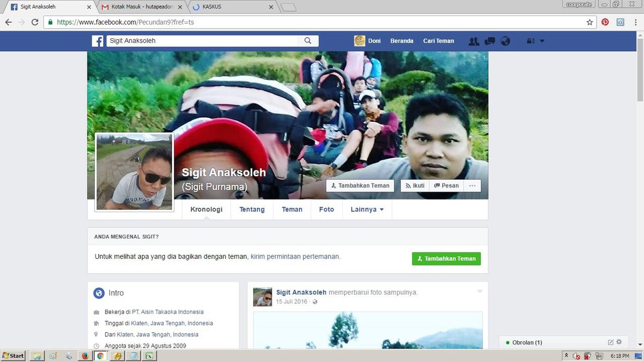Click the Intro globe icon
Viewport: 644px width, 362px height.
(99, 293)
